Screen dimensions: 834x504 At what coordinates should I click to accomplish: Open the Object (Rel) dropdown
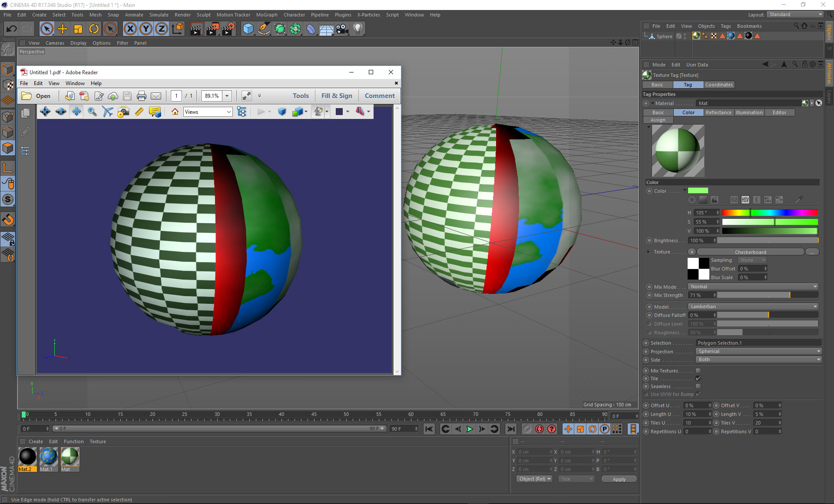[x=535, y=479]
